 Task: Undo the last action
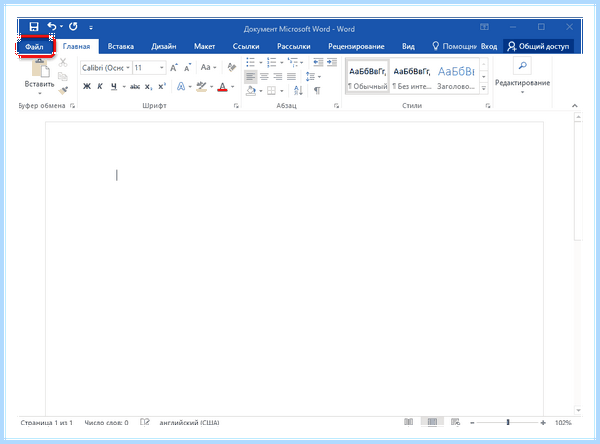tap(52, 26)
